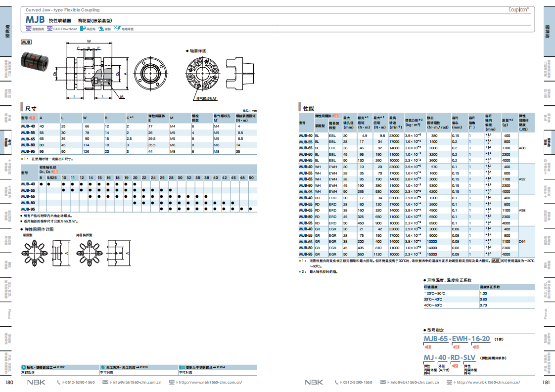Click the Couplicon brand logo
Screen dimensions: 555x392
pyautogui.click(x=518, y=9)
